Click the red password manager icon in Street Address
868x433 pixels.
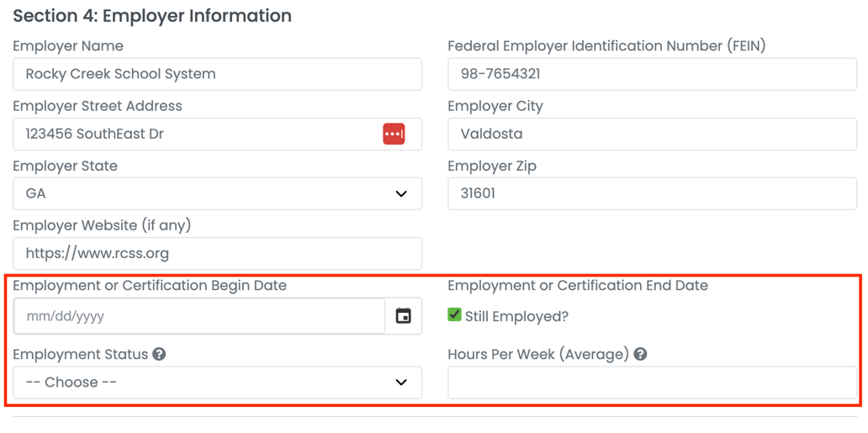[x=394, y=134]
